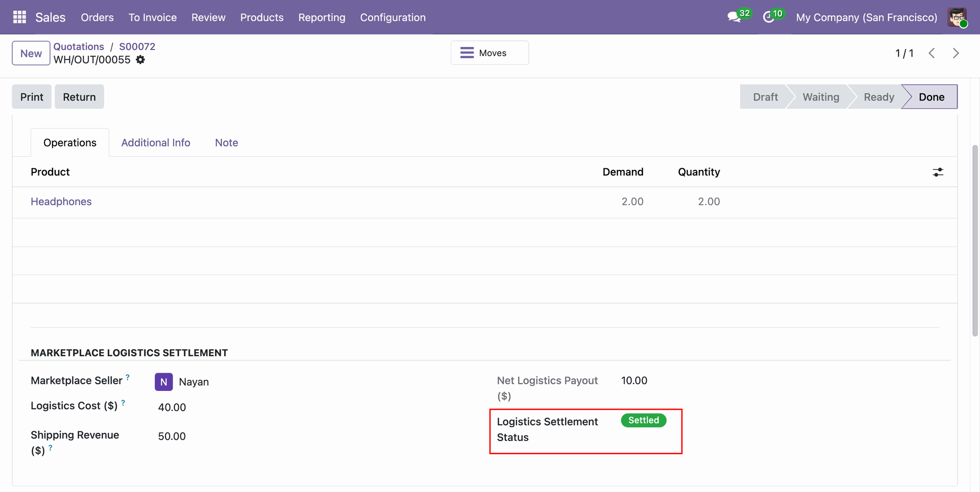Switch to the Note tab
Image resolution: width=980 pixels, height=492 pixels.
click(x=227, y=143)
